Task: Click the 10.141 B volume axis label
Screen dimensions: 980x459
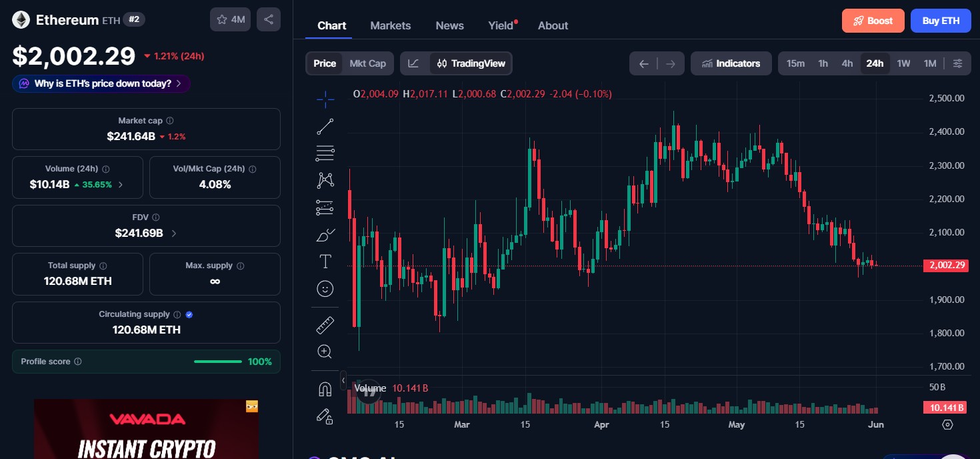Action: point(945,407)
